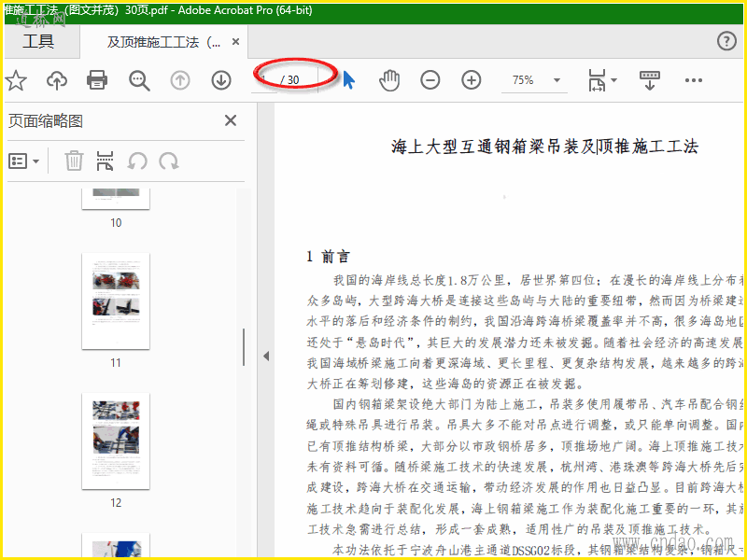Zoom in with plus icon
The width and height of the screenshot is (747, 560).
[472, 80]
